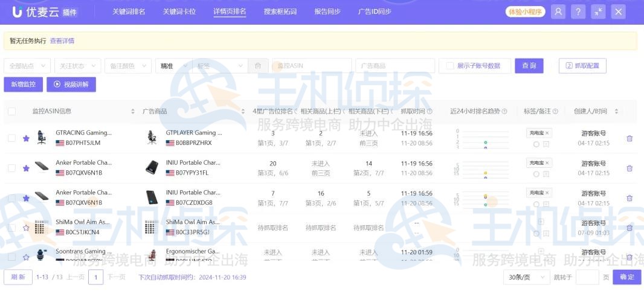Delete the B07CZDXDG8 ad product row

point(630,198)
